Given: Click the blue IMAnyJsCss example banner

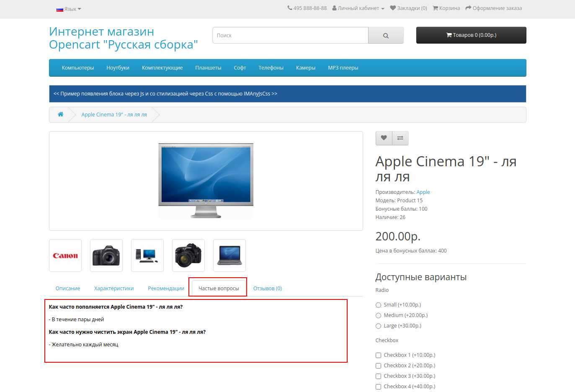Looking at the screenshot, I should click(288, 94).
